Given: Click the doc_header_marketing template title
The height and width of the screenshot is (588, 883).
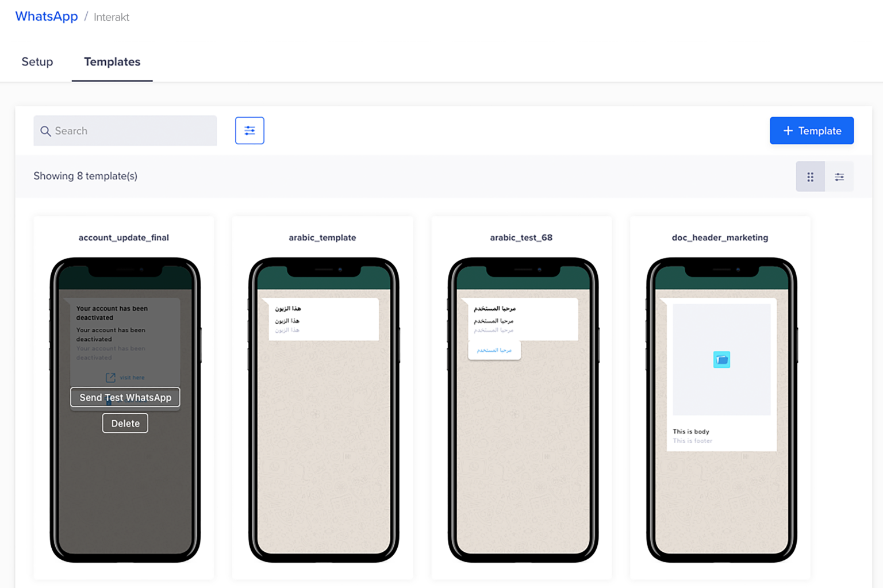Looking at the screenshot, I should click(720, 237).
